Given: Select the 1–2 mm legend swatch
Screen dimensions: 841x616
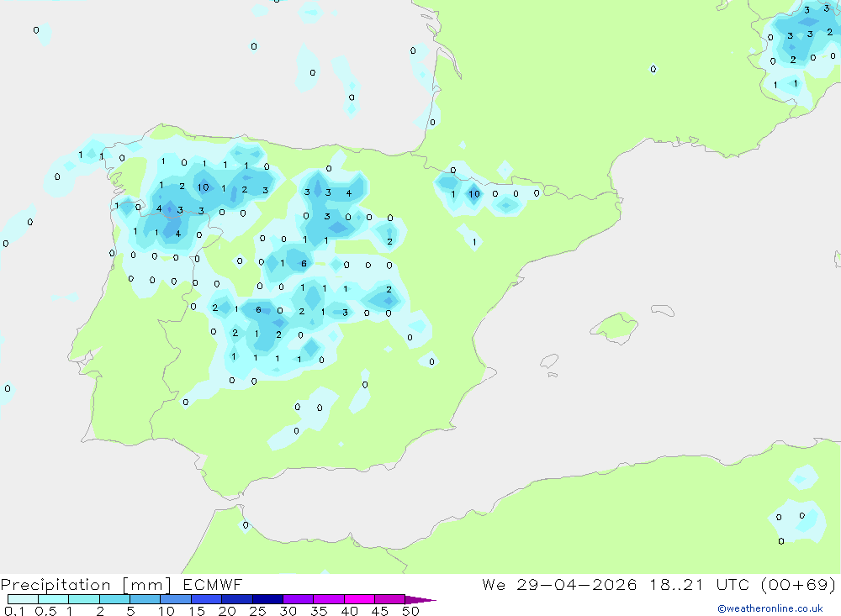Looking at the screenshot, I should click(x=84, y=599).
